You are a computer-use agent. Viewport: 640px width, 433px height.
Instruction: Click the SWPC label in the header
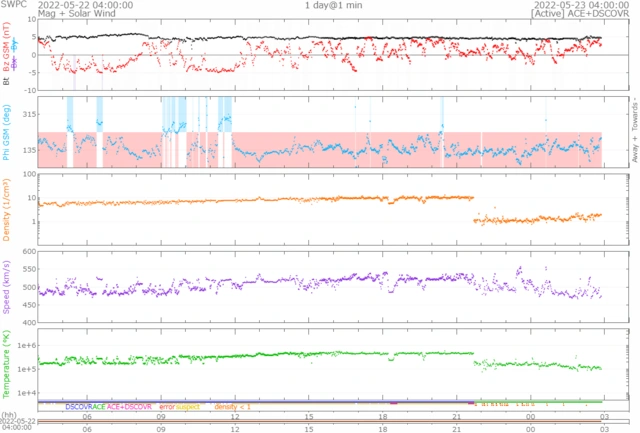(x=13, y=4)
